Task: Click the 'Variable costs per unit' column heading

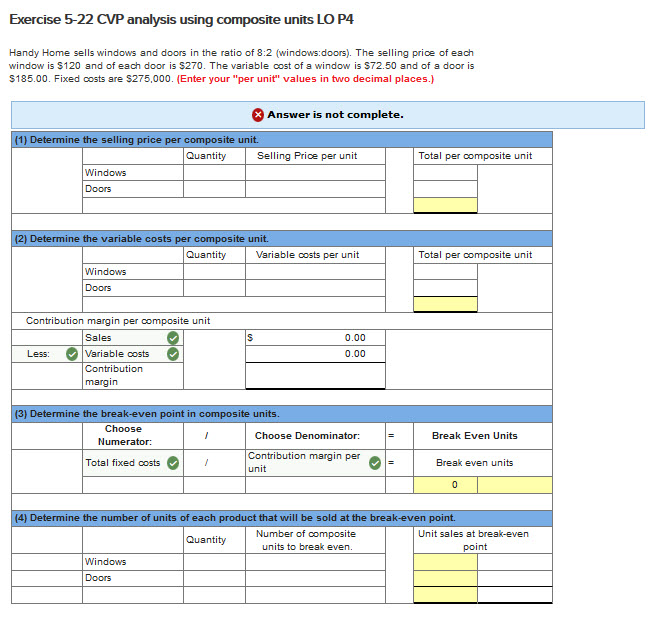Action: (308, 255)
